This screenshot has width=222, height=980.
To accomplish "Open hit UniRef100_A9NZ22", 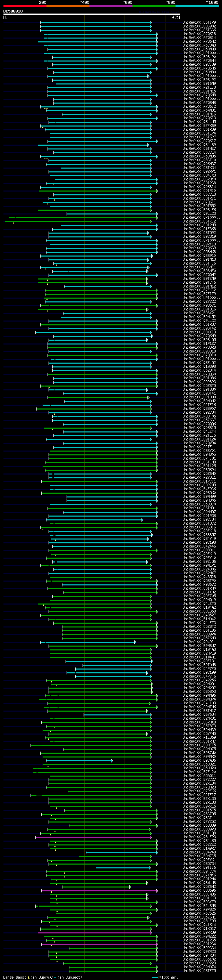I will 199,936.
